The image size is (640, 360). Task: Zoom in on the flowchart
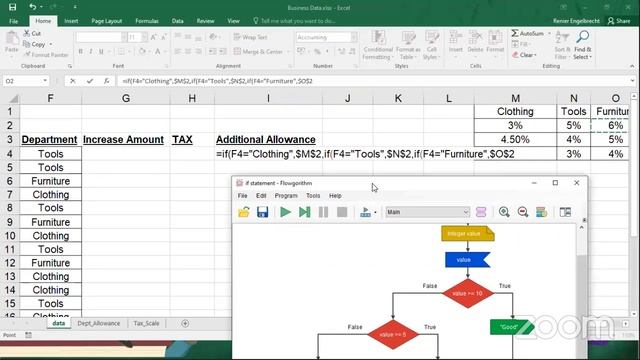click(x=504, y=212)
